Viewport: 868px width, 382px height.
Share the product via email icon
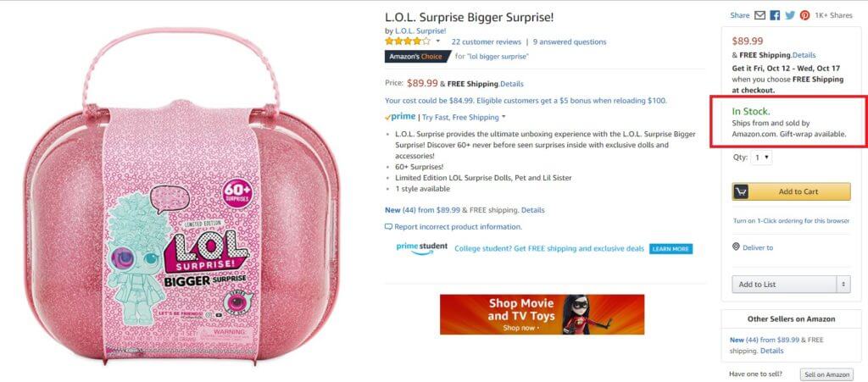(760, 15)
